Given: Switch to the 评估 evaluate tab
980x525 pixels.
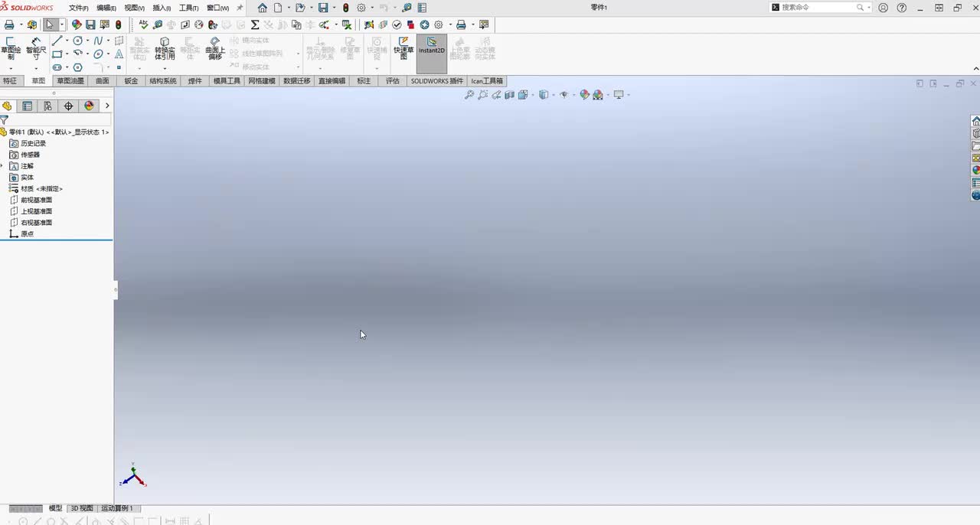Looking at the screenshot, I should pos(393,80).
